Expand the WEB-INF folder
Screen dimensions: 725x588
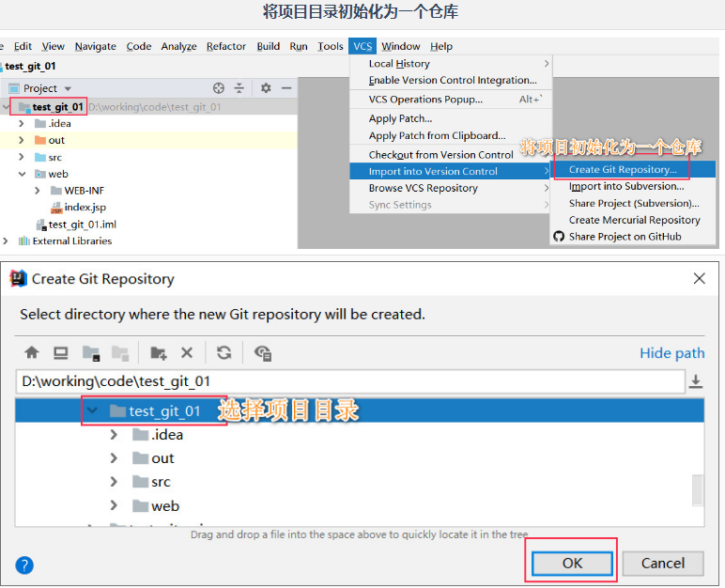[x=38, y=191]
